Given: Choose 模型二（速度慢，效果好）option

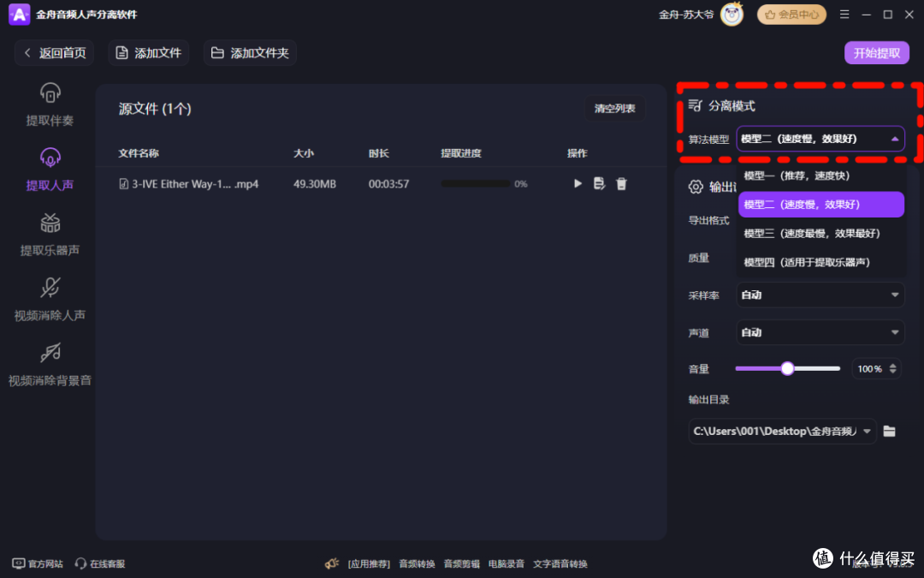Looking at the screenshot, I should 820,205.
